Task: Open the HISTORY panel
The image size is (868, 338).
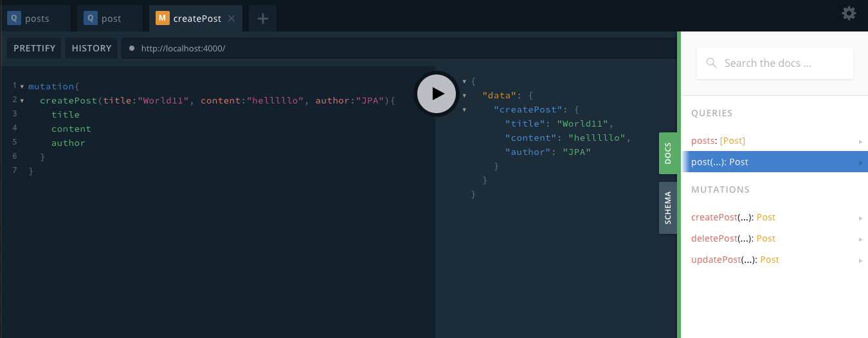Action: [x=91, y=48]
